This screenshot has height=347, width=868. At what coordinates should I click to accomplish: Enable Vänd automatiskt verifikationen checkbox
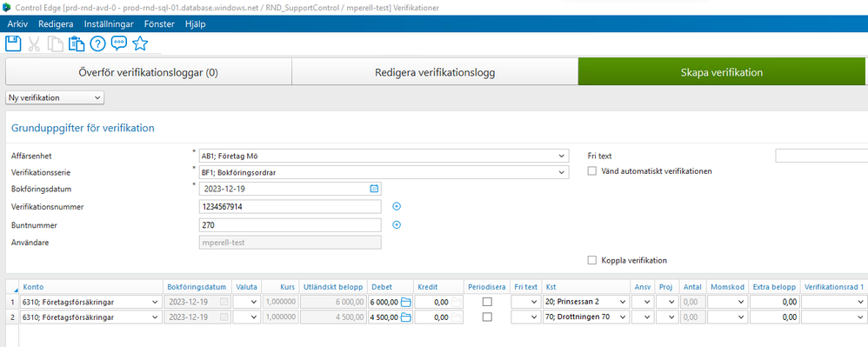[x=592, y=171]
